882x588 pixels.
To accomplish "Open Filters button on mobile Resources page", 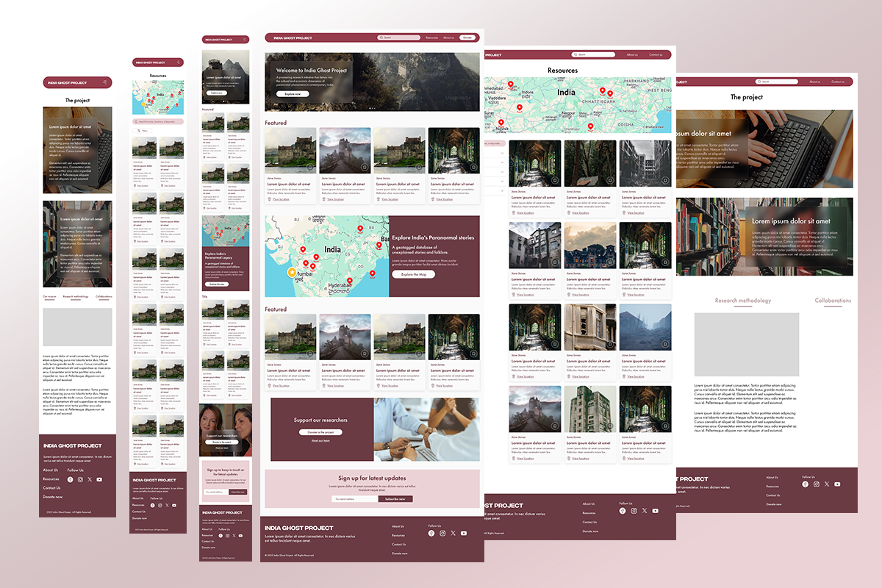I will click(142, 131).
